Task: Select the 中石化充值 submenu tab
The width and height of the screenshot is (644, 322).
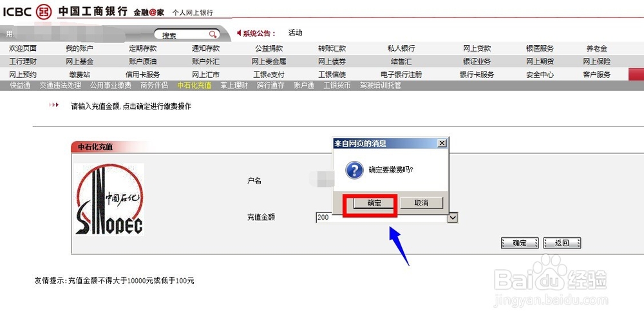Action: tap(194, 86)
